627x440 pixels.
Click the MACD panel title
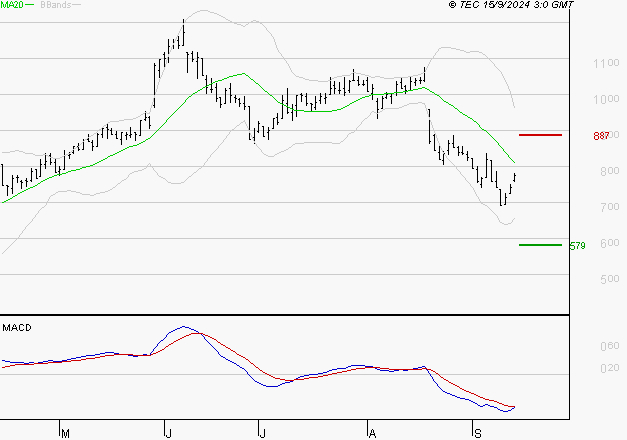[17, 328]
